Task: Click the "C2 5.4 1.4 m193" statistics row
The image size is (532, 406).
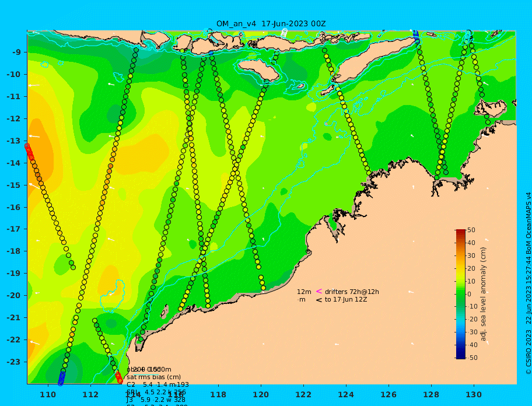Action: (x=157, y=384)
